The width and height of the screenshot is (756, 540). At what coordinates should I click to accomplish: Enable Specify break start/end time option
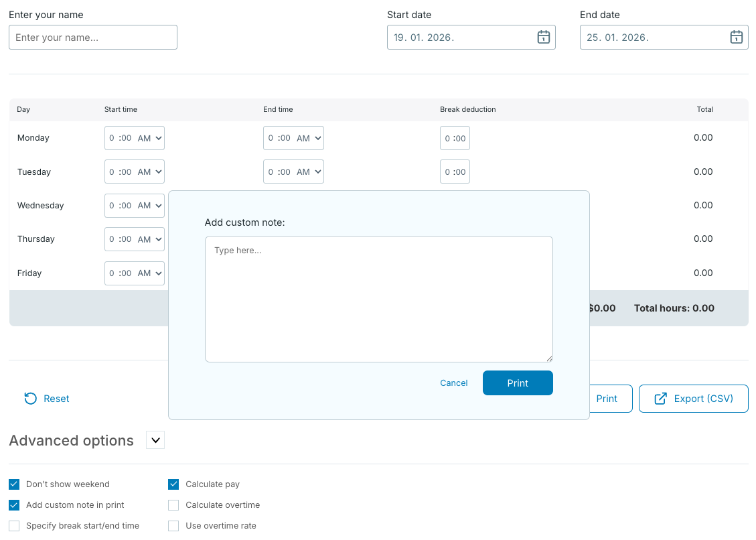tap(14, 526)
